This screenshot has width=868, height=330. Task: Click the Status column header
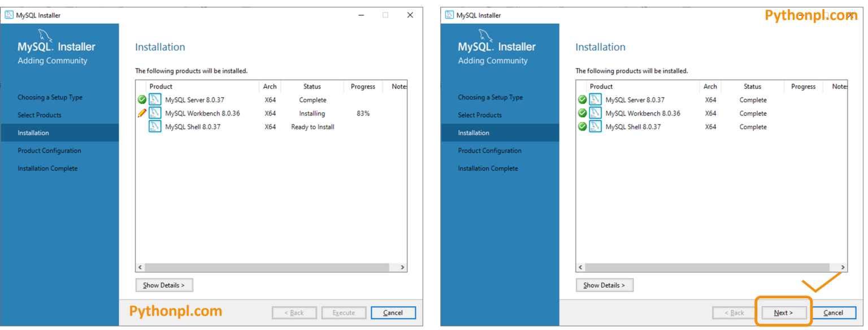click(312, 86)
